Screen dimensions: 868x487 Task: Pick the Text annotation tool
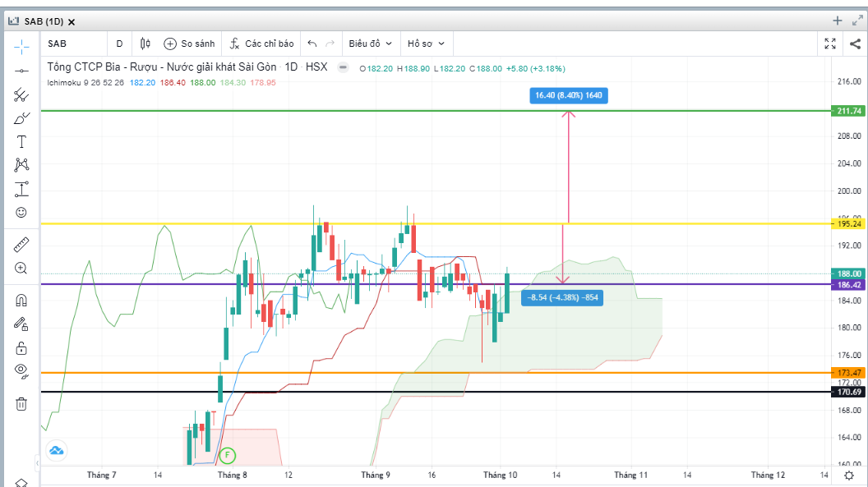(21, 142)
